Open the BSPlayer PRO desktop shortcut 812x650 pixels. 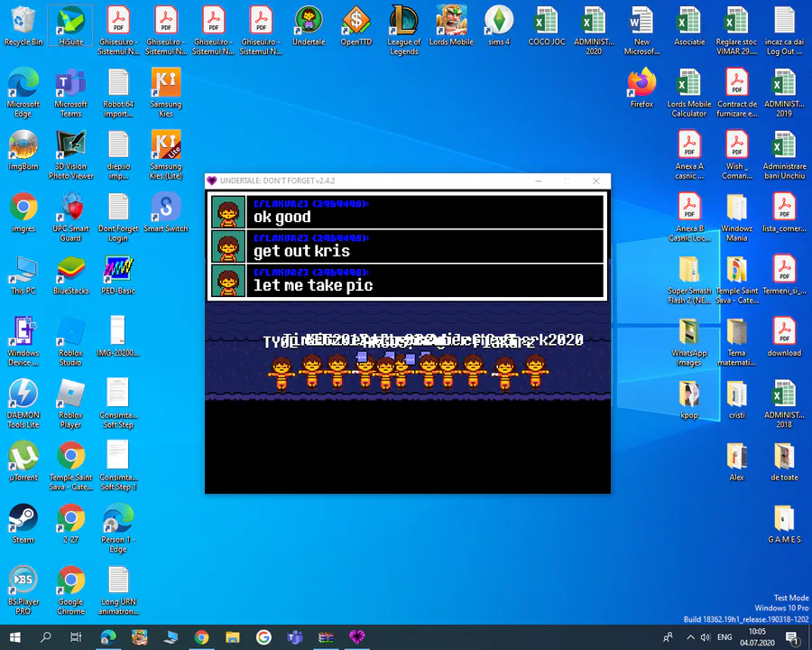point(23,590)
